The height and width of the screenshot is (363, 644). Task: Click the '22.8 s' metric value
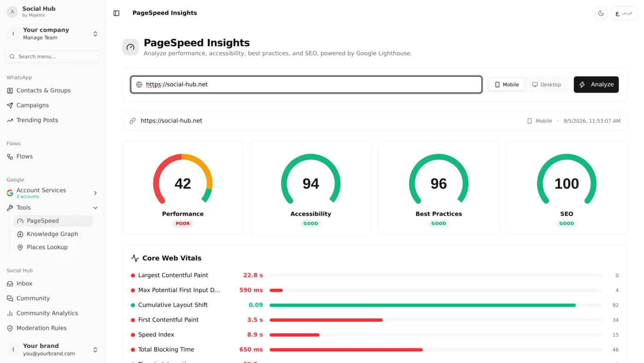[x=253, y=275]
